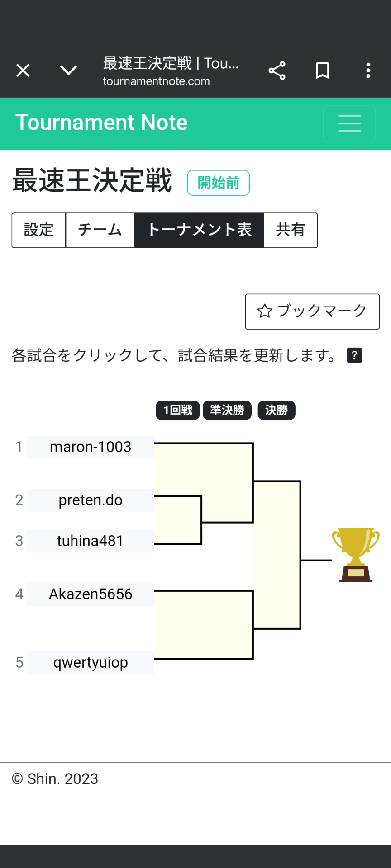Tap the help question mark icon

pos(355,355)
